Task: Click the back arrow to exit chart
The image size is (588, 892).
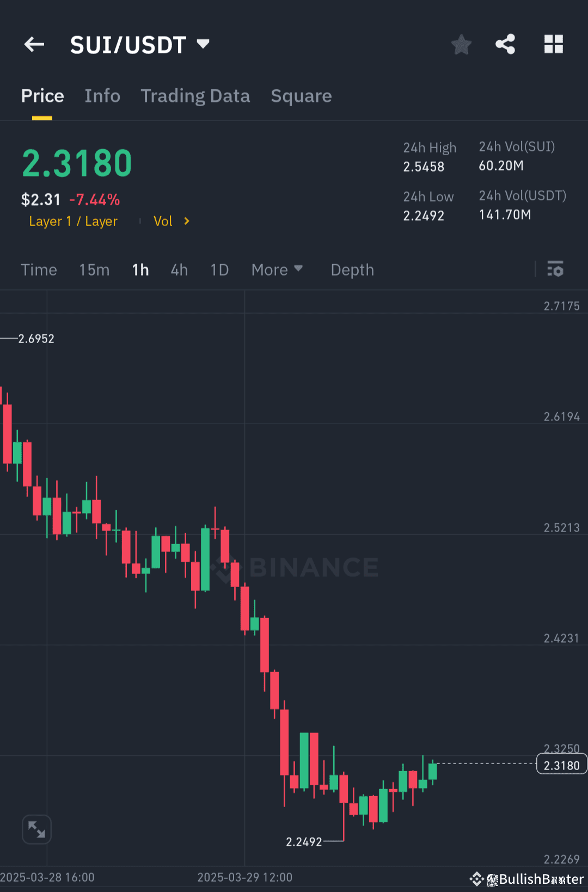Action: pyautogui.click(x=34, y=44)
